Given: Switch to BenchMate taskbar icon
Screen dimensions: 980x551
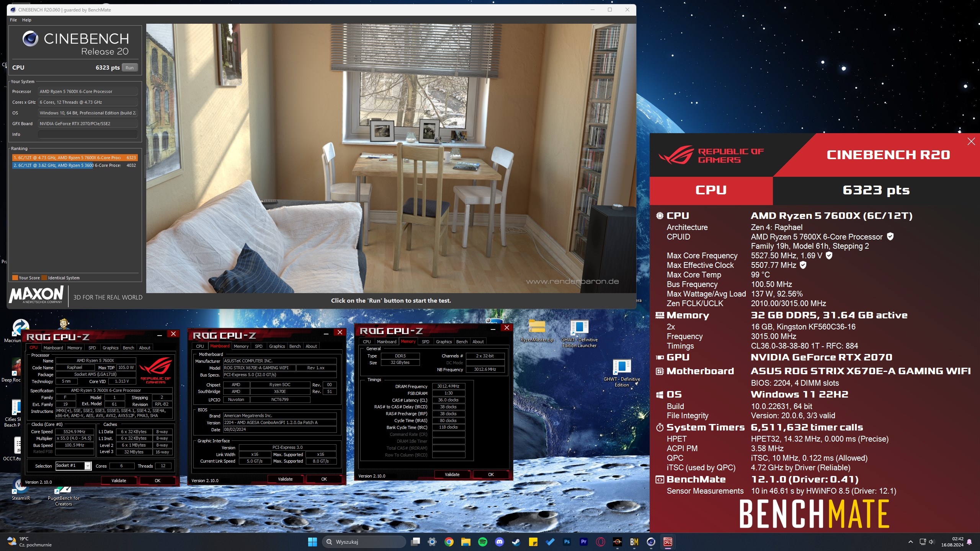Looking at the screenshot, I should tap(634, 542).
